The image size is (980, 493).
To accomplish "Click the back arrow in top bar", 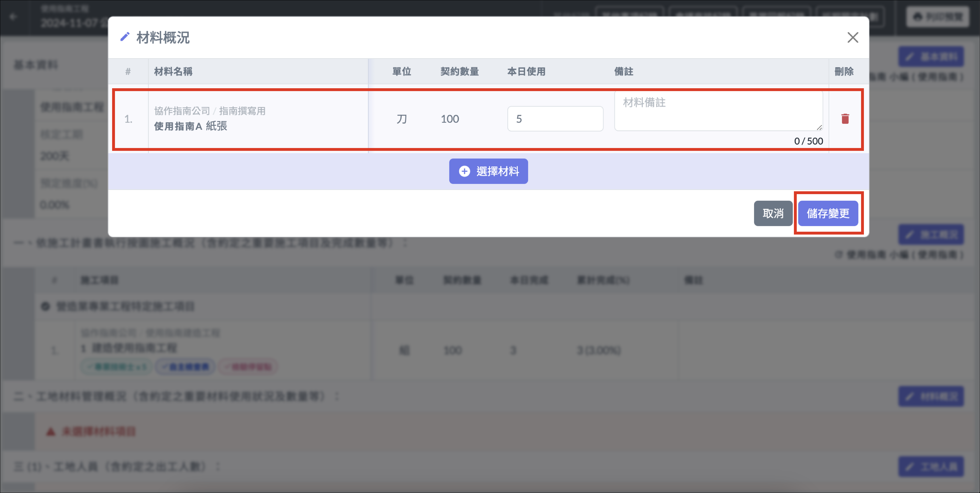I will 13,17.
